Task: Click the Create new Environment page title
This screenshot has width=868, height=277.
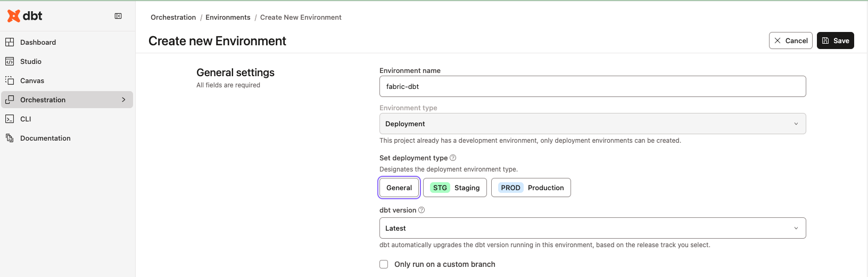Action: click(217, 41)
